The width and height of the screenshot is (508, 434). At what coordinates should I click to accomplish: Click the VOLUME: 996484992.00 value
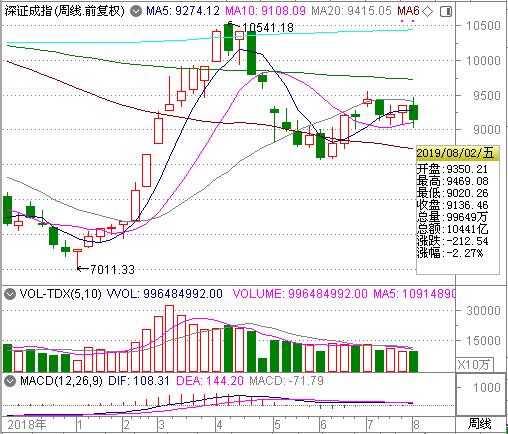[x=300, y=294]
